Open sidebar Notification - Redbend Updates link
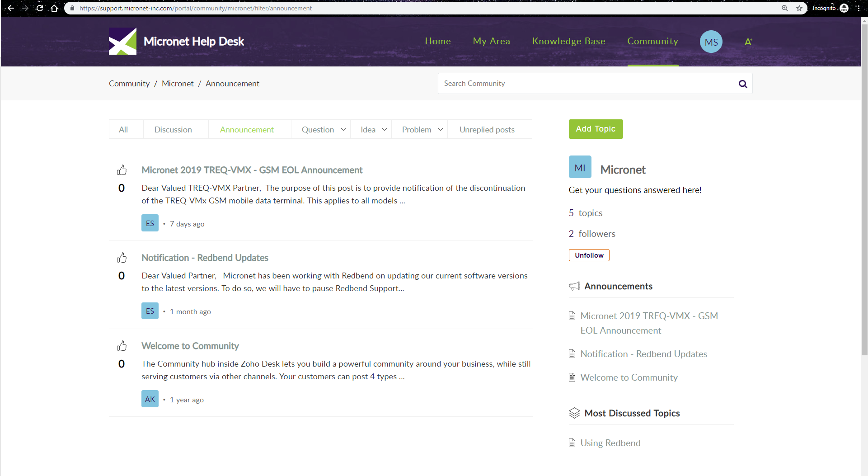 click(x=644, y=354)
